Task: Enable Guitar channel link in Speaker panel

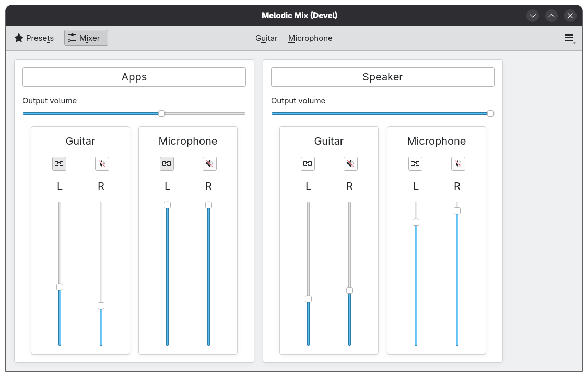Action: coord(308,164)
